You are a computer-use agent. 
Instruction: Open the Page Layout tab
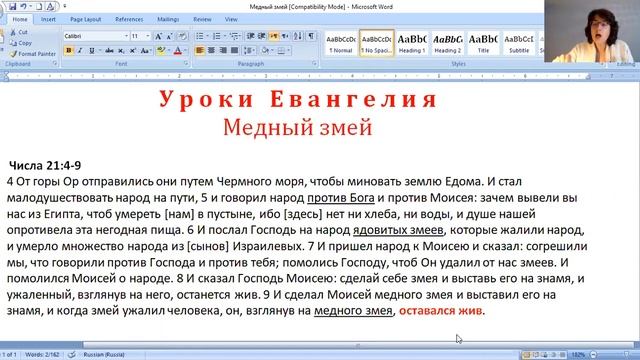(x=85, y=19)
